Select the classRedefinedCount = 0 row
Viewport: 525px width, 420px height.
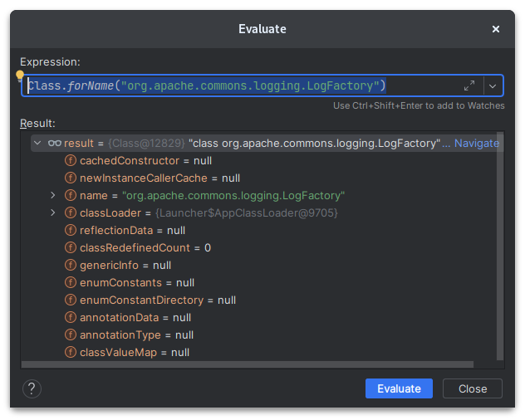(145, 248)
